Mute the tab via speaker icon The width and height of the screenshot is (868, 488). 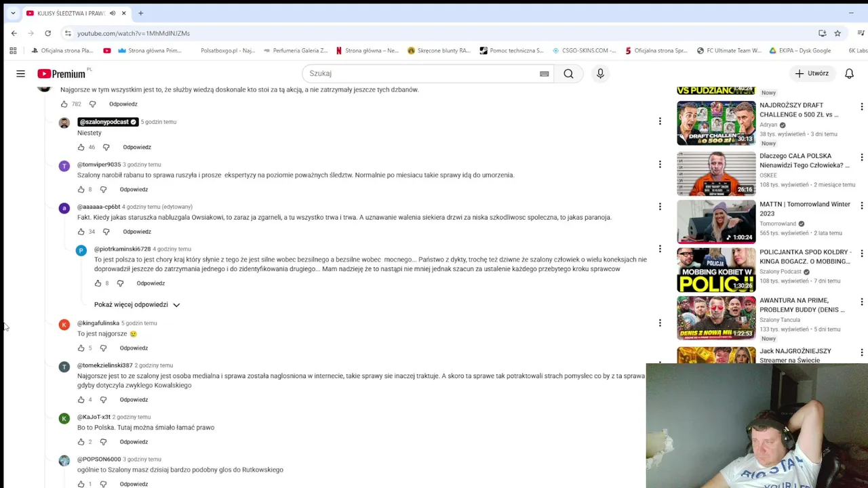coord(113,13)
